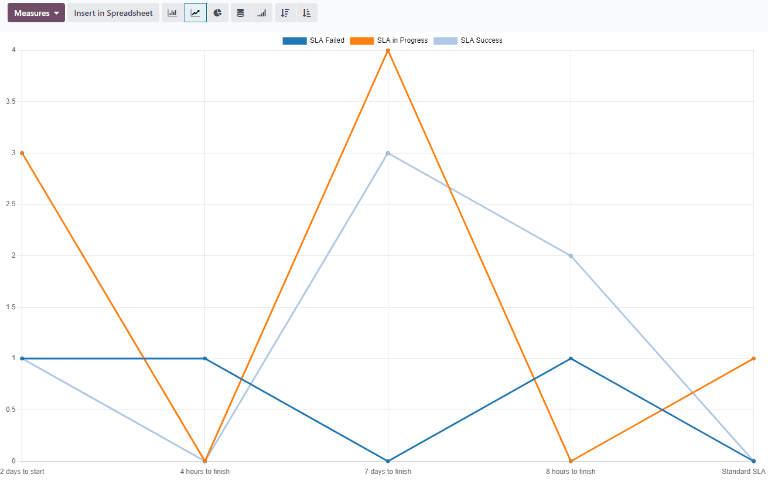Sort chart data in ascending order
The height and width of the screenshot is (481, 768).
point(307,13)
